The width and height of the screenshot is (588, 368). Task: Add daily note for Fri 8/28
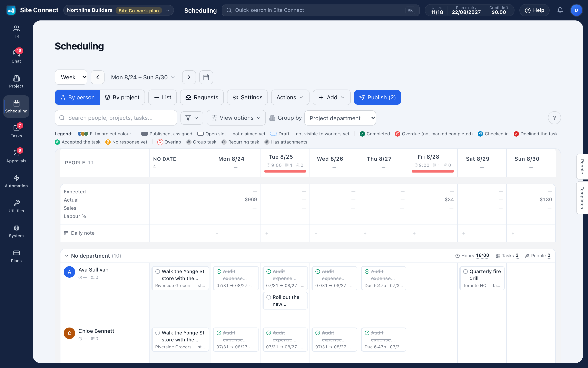tap(414, 233)
